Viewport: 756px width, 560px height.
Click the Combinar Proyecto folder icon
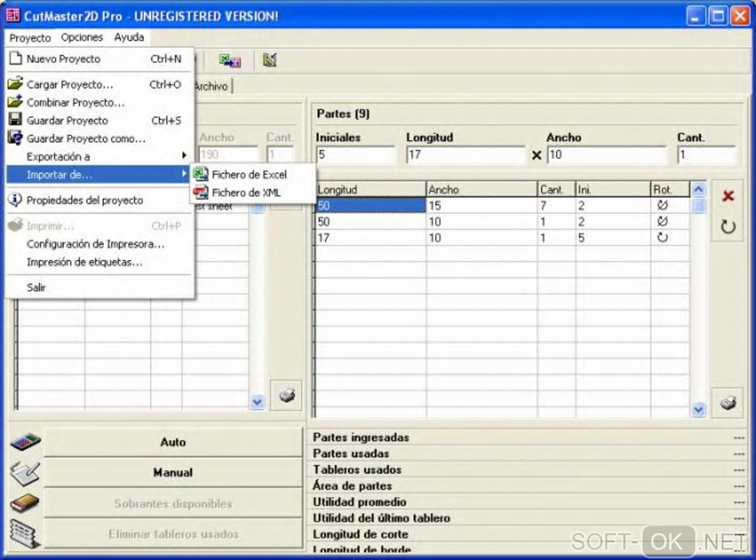coord(16,101)
